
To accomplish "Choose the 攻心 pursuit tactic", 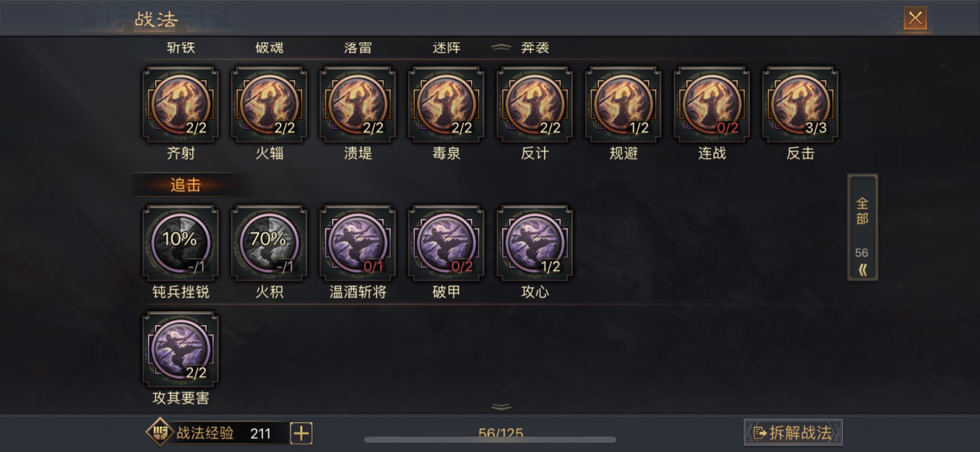I will click(535, 243).
